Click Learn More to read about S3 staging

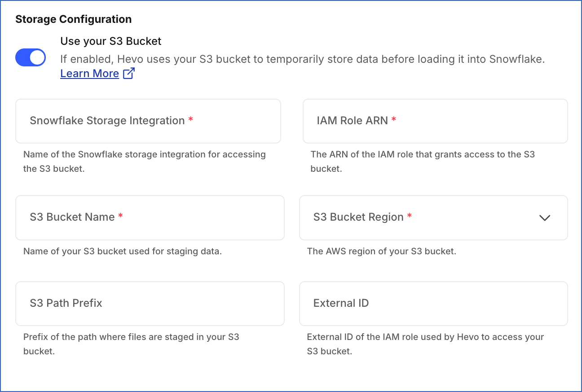89,73
